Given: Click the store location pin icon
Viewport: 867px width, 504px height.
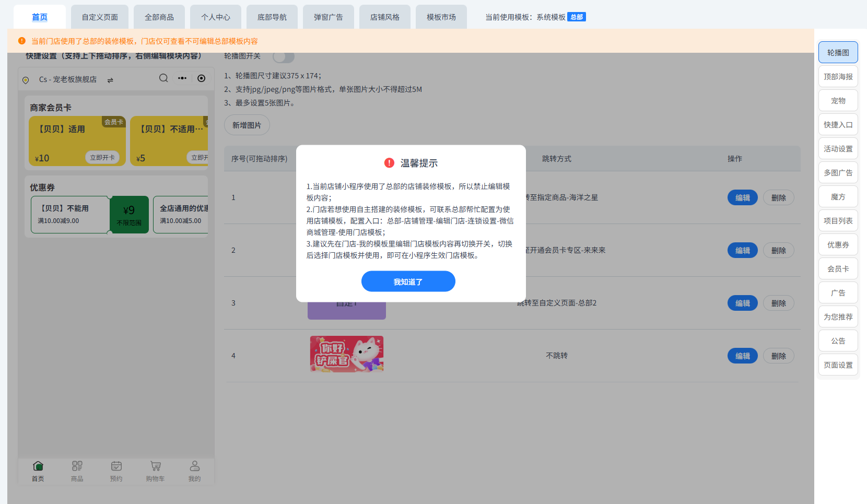Looking at the screenshot, I should click(26, 80).
